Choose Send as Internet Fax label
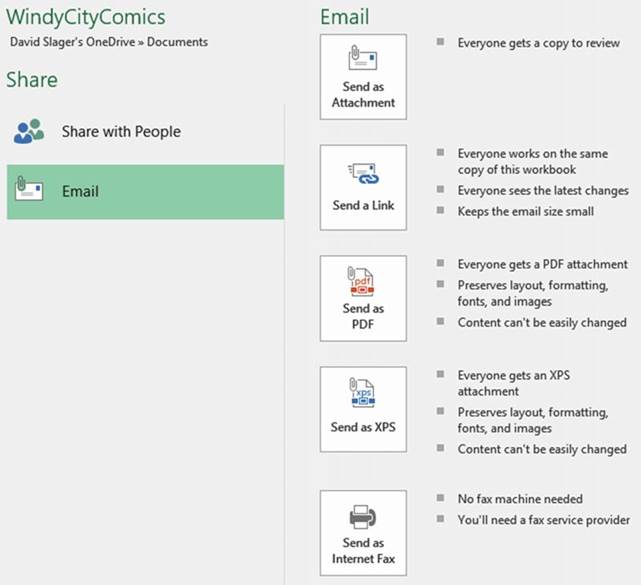The width and height of the screenshot is (641, 585). click(x=363, y=549)
